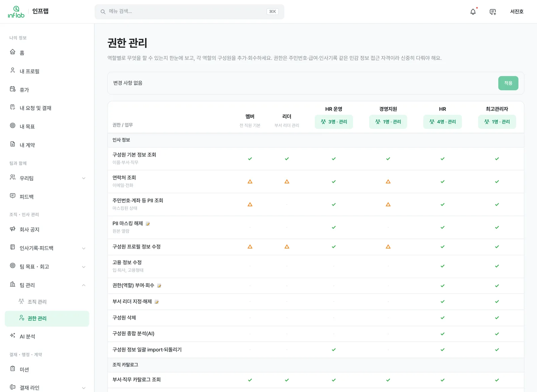Click the inflab logo
This screenshot has width=537, height=392.
pos(16,12)
